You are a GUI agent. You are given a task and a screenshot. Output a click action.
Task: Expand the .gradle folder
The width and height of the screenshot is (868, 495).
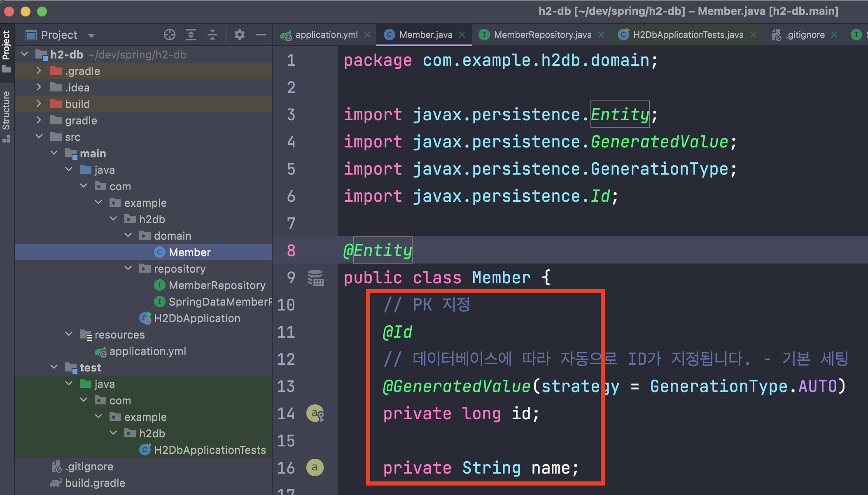pyautogui.click(x=39, y=70)
